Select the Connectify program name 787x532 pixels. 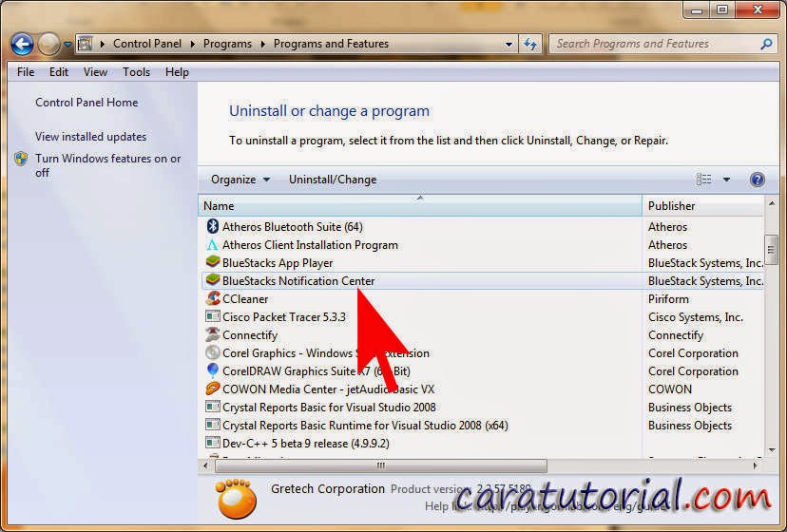(250, 335)
